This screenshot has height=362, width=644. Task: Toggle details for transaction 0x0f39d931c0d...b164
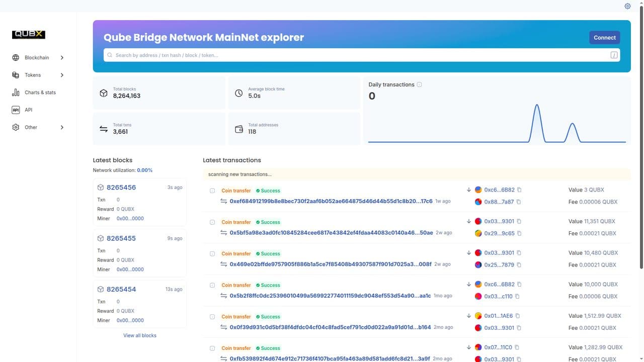pyautogui.click(x=212, y=317)
